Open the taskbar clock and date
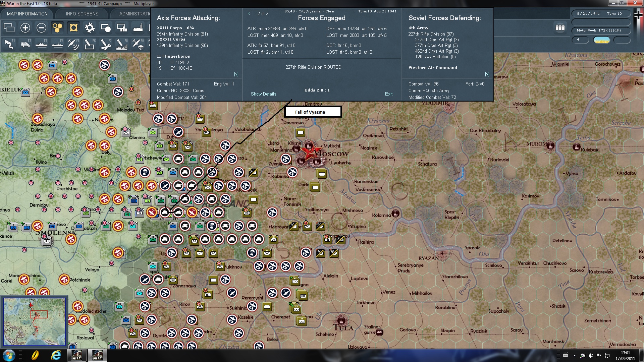Image resolution: width=644 pixels, height=362 pixels. click(x=625, y=356)
